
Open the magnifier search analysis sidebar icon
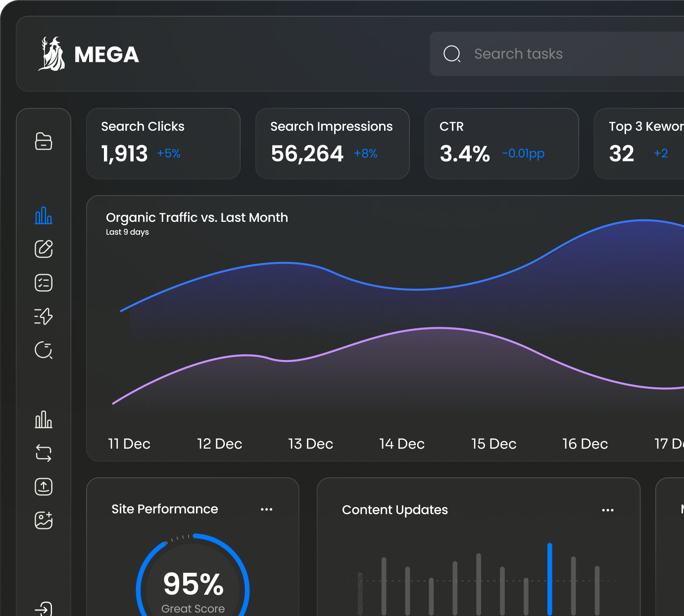click(x=44, y=350)
